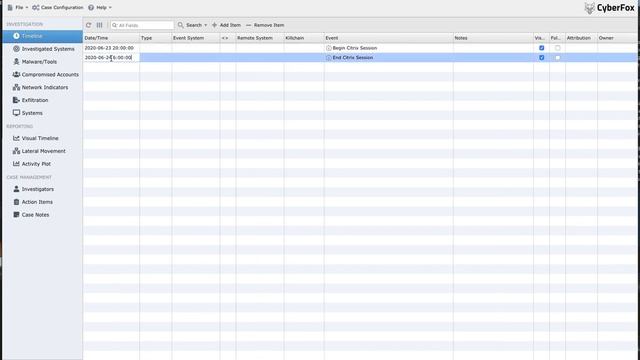
Task: Click the plus icon of Add Item
Action: [214, 25]
